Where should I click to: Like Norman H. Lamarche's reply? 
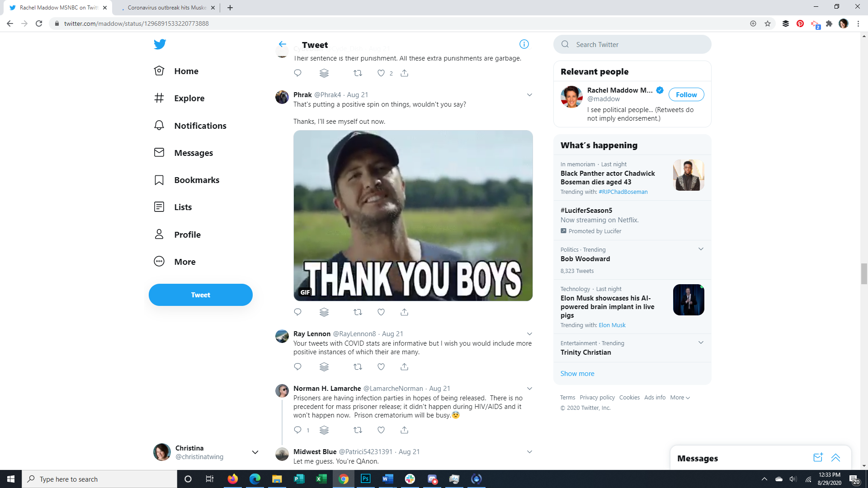pos(381,430)
